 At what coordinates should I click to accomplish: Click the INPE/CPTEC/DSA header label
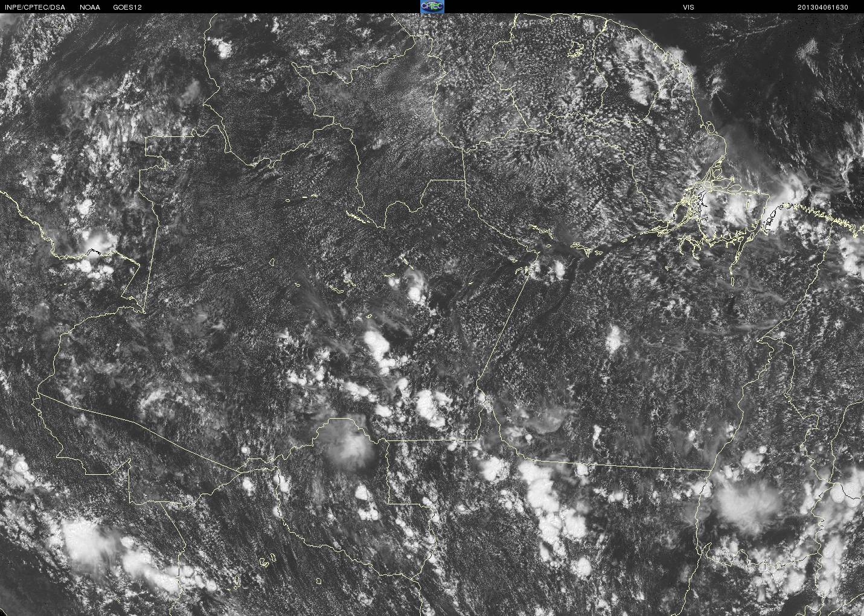[x=35, y=7]
